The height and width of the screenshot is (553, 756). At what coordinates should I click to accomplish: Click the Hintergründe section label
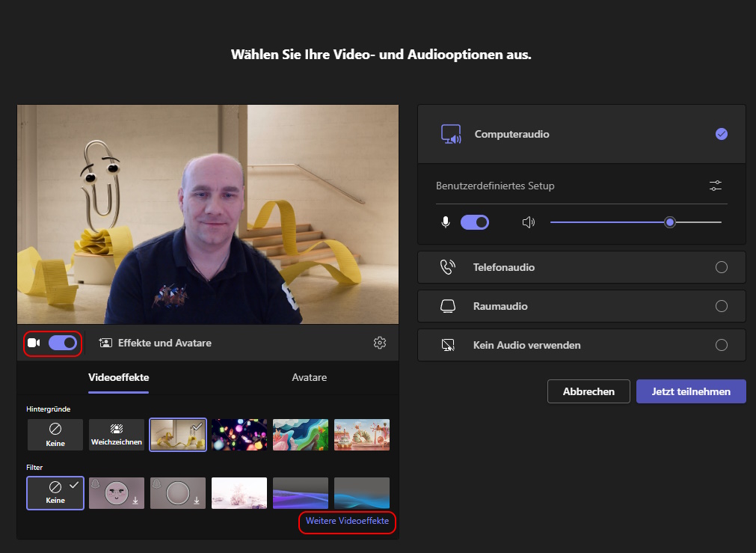[x=48, y=409]
